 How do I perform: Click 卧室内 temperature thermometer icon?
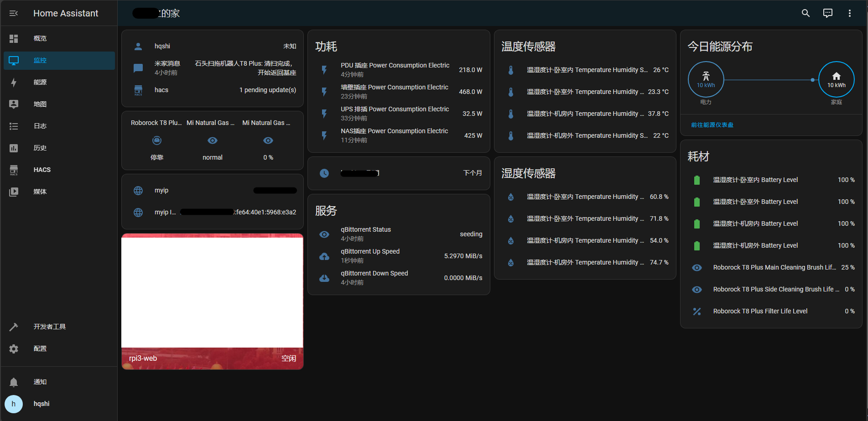[x=511, y=70]
